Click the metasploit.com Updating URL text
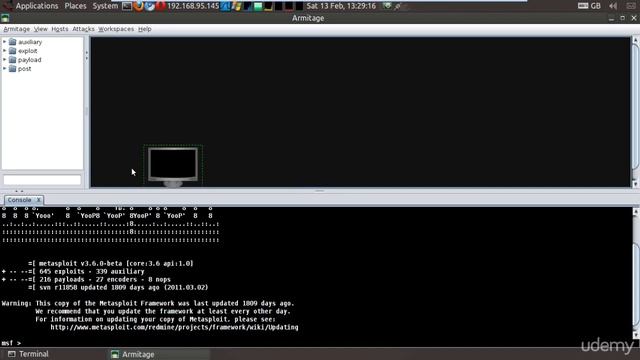The height and width of the screenshot is (360, 640). [x=174, y=327]
